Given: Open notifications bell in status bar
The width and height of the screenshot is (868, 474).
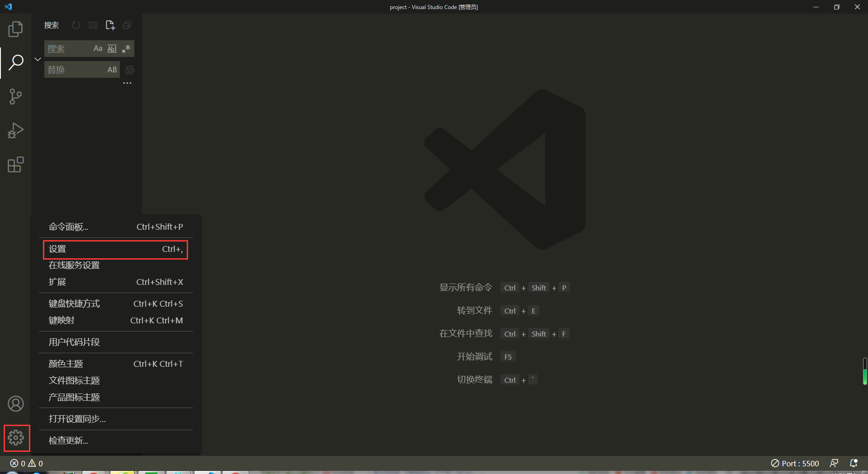Looking at the screenshot, I should 854,463.
